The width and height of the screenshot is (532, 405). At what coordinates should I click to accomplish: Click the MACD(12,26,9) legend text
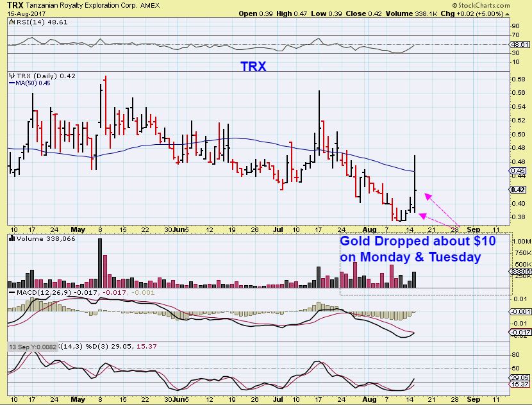tap(44, 292)
